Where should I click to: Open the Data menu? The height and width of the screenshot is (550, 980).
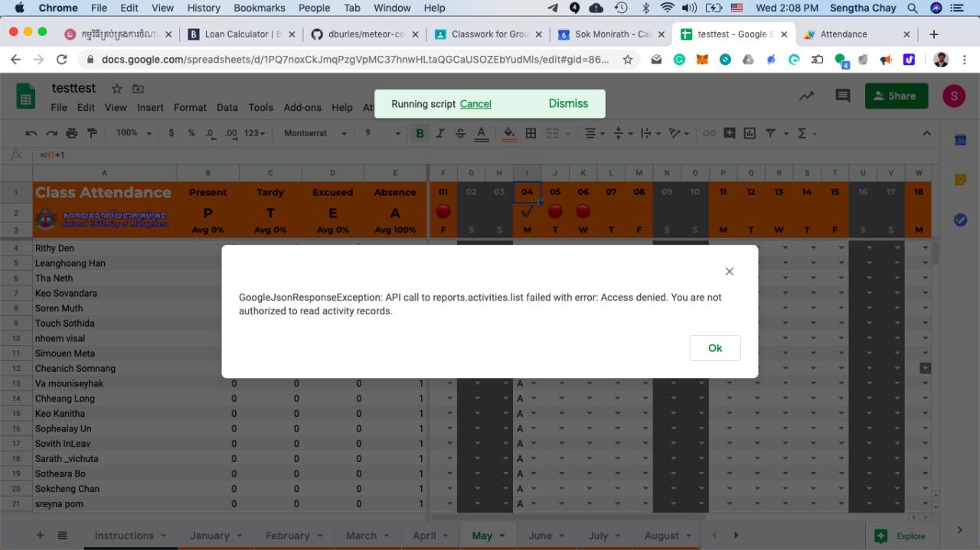coord(227,108)
